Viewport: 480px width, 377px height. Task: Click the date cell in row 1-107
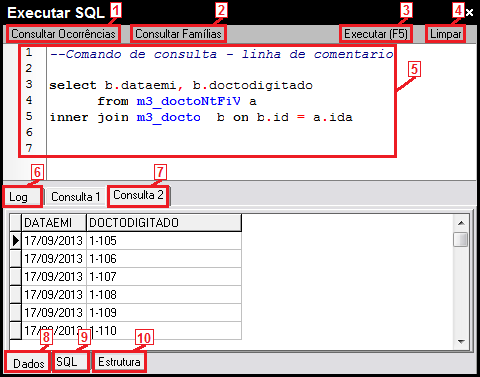pos(54,277)
